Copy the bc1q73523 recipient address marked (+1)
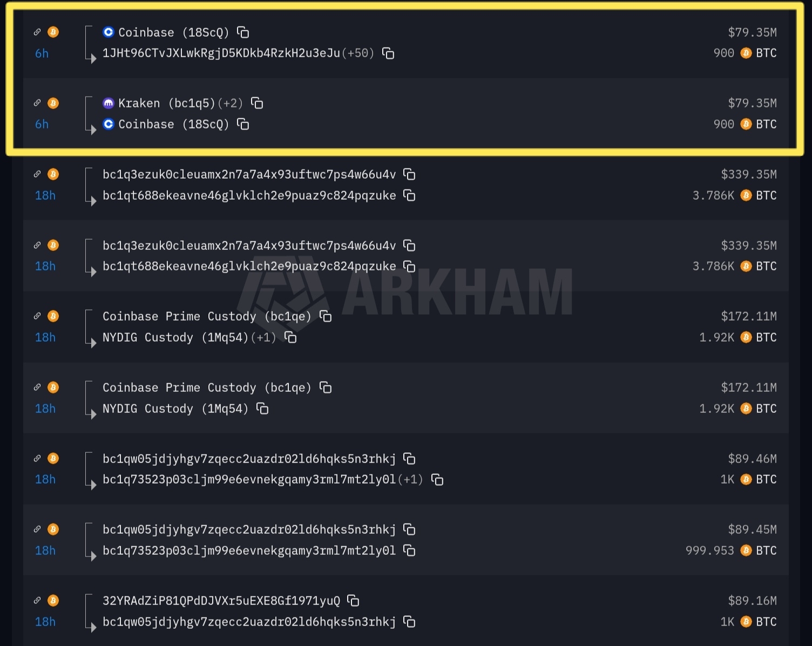812x646 pixels. pyautogui.click(x=437, y=479)
